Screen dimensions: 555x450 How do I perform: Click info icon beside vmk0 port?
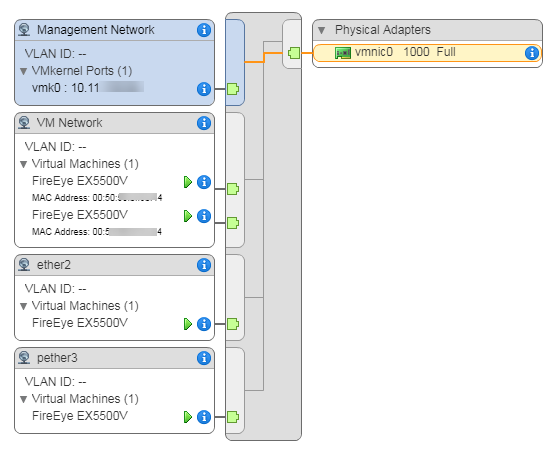[x=204, y=89]
